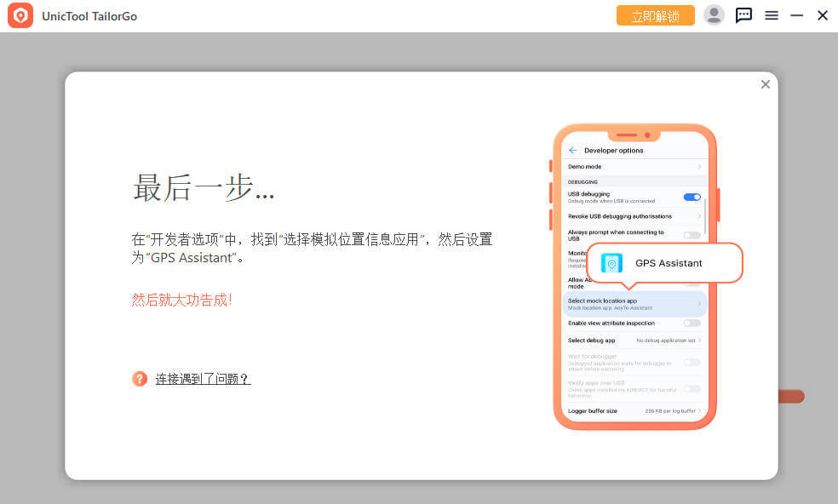The width and height of the screenshot is (838, 504).
Task: Close the TailorGo application window
Action: (x=823, y=15)
